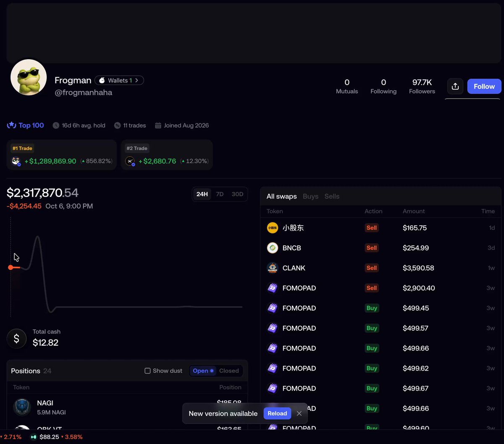The width and height of the screenshot is (504, 444).
Task: Click the $2,317,870.54 portfolio value
Action: [x=42, y=193]
